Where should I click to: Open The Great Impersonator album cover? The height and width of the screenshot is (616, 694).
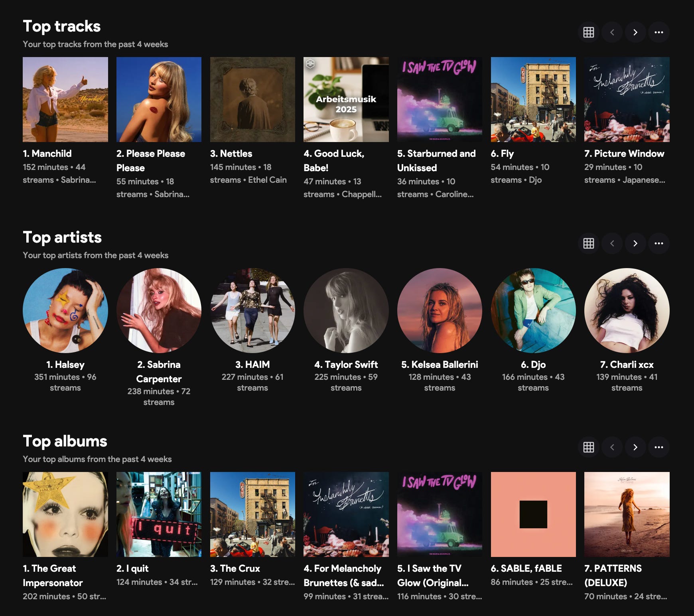(65, 514)
